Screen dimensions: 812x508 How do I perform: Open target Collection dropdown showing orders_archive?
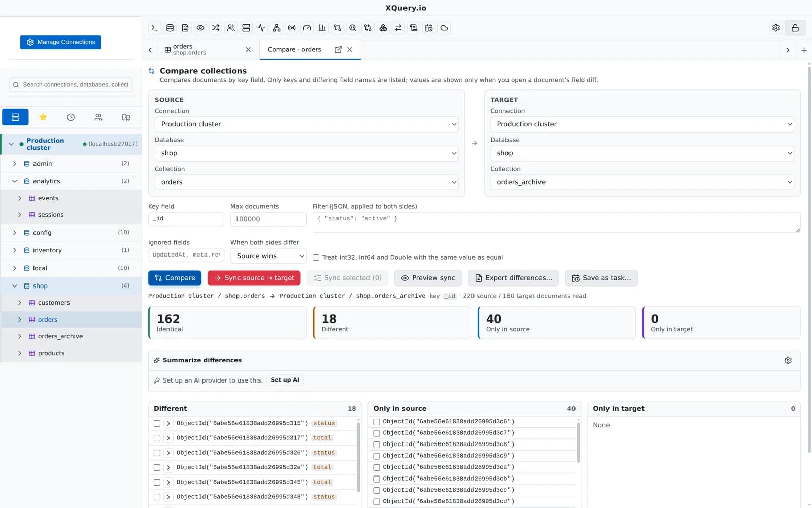[x=642, y=182]
